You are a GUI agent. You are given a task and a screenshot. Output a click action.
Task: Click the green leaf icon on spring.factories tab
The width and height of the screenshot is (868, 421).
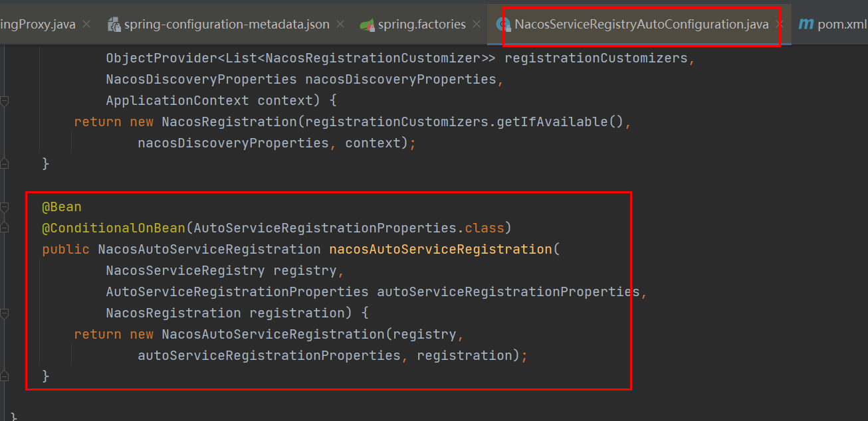[x=367, y=25]
